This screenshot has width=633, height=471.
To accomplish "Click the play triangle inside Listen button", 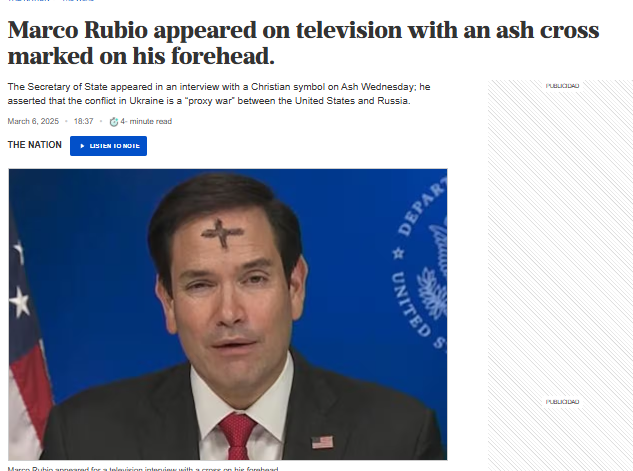I will pos(82,146).
